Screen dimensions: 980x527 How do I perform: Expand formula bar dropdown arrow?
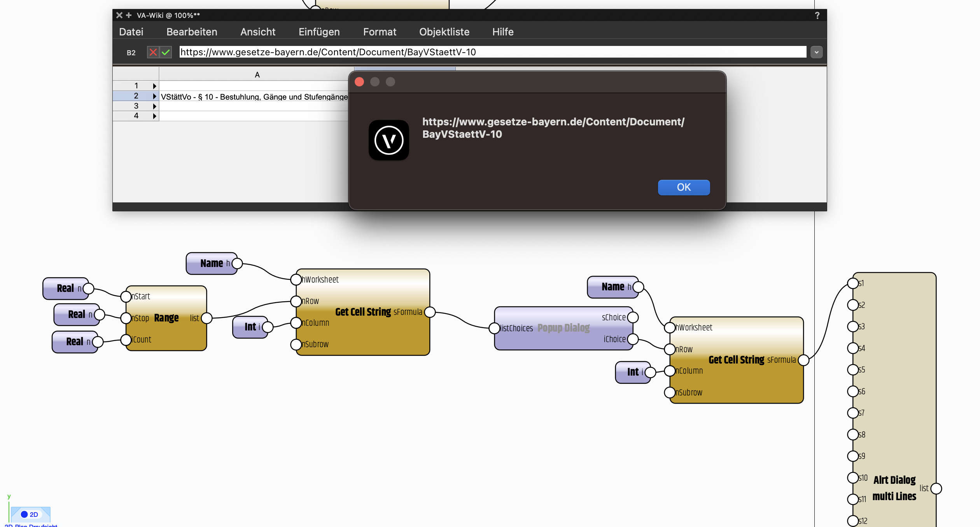click(x=816, y=52)
